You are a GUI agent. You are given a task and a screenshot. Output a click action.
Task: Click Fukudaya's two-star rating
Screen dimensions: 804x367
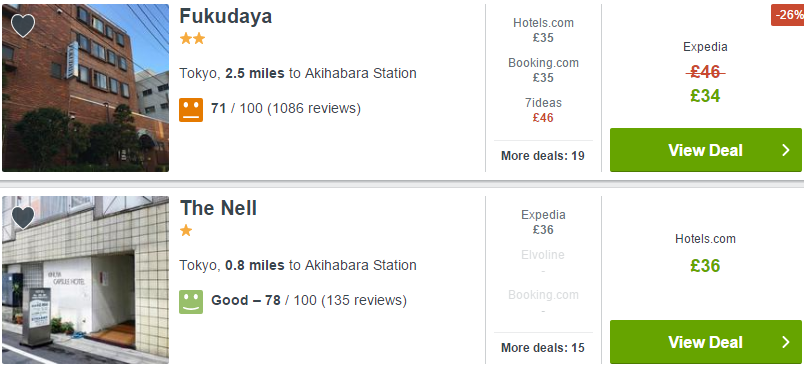[x=192, y=39]
